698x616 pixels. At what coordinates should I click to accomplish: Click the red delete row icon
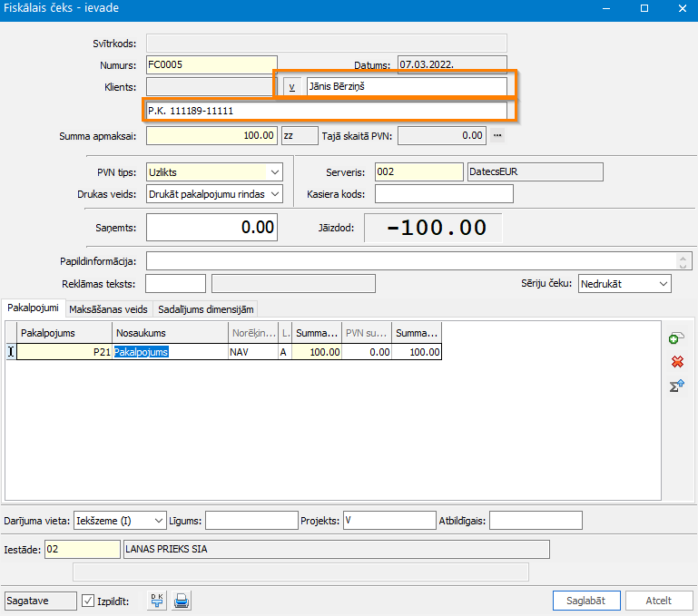point(676,362)
